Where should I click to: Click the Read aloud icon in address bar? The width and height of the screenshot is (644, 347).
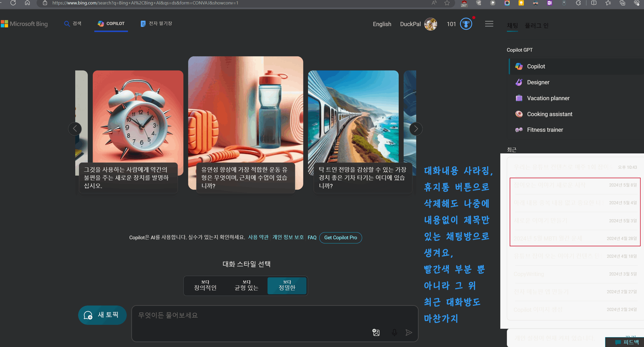(434, 3)
